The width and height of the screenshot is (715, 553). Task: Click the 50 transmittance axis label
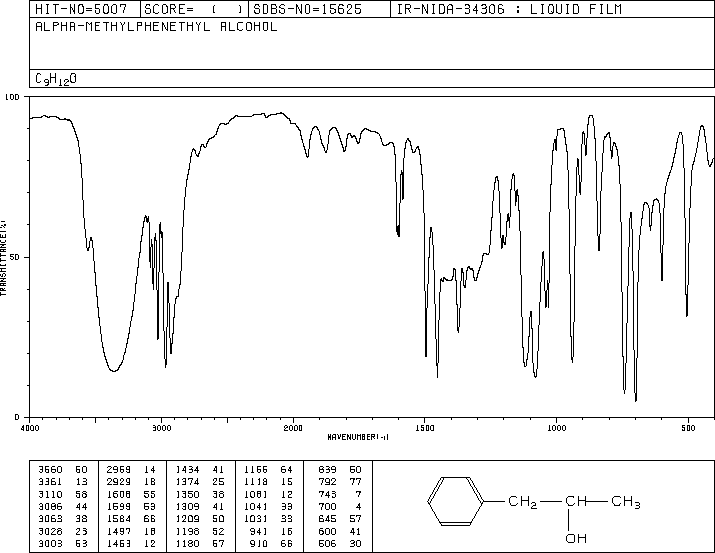[x=15, y=257]
